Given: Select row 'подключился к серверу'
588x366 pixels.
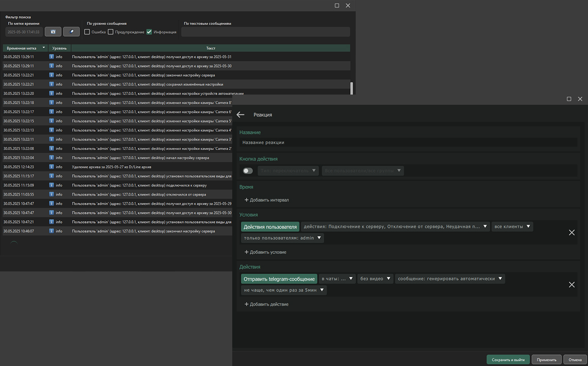Looking at the screenshot, I should (118, 185).
